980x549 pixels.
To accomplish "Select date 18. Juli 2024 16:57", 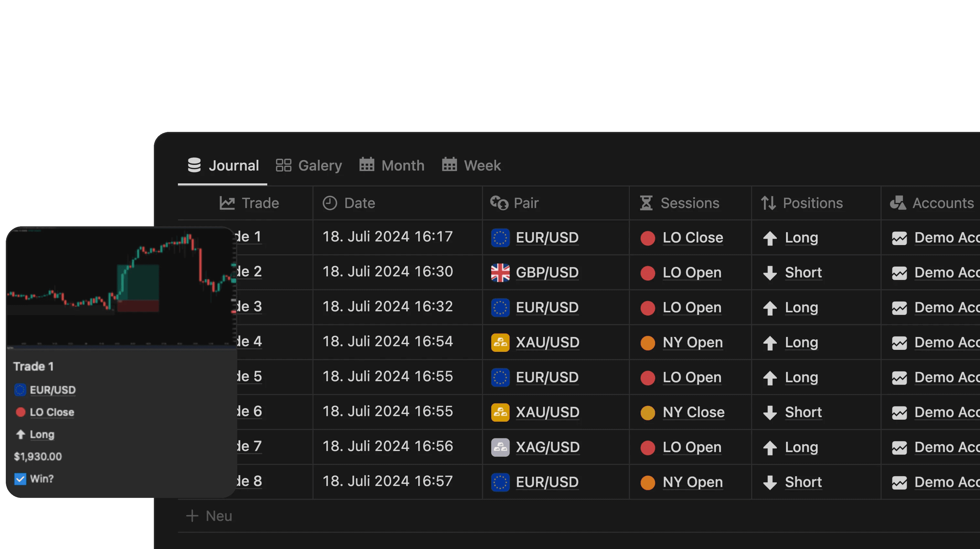I will point(388,481).
